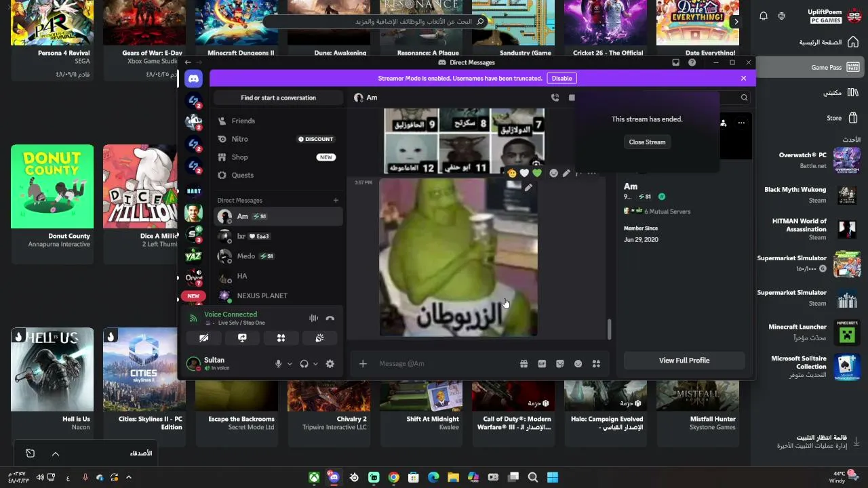React with the green heart emoji
Image resolution: width=868 pixels, height=488 pixels.
click(x=537, y=174)
